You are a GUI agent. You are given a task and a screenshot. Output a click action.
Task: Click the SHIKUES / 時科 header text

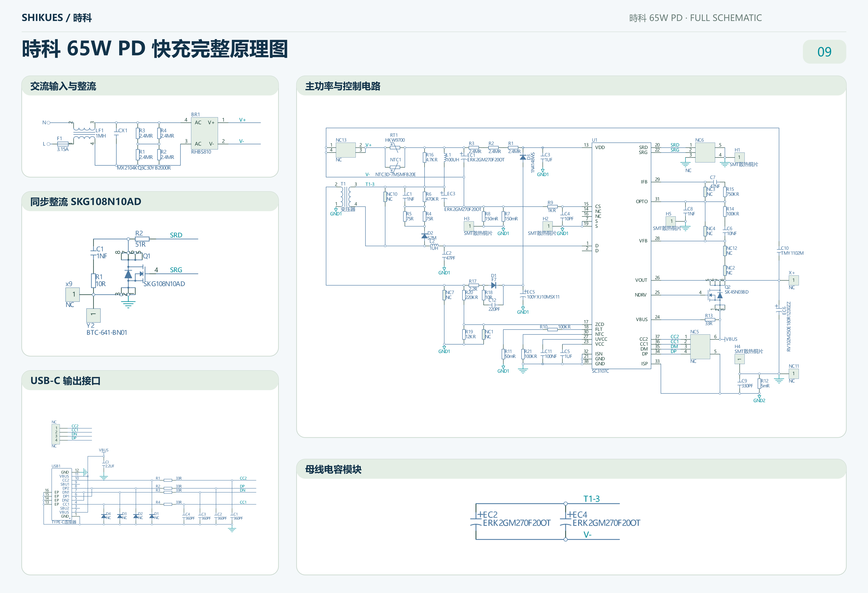click(57, 18)
